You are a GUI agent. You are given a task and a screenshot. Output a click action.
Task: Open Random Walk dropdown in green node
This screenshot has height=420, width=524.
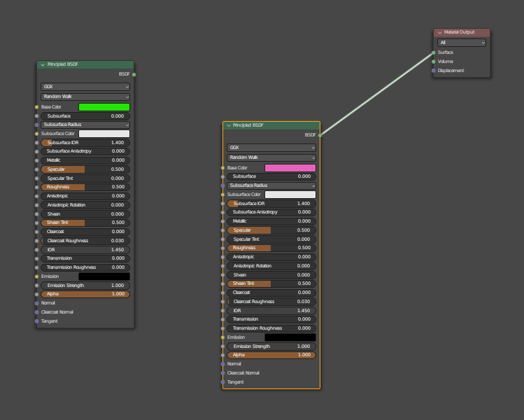[85, 97]
